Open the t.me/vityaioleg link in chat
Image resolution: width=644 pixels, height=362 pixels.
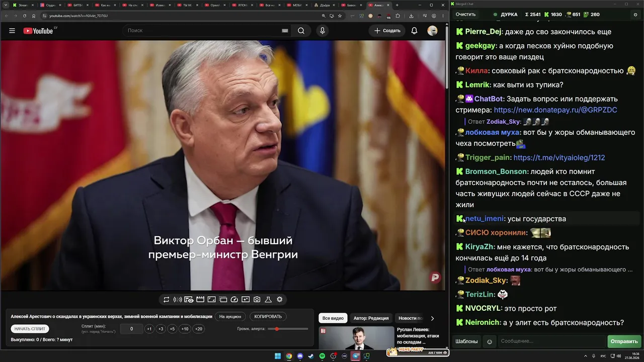tap(559, 158)
